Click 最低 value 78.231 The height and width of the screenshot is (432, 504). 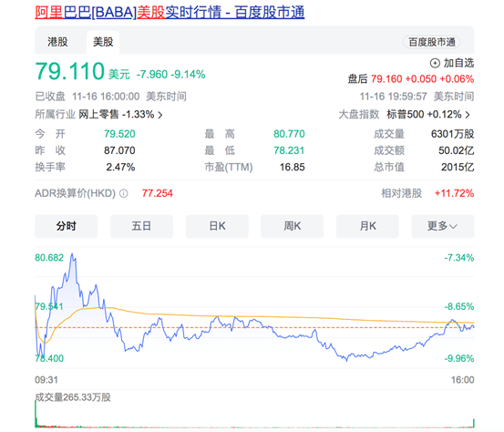[289, 150]
